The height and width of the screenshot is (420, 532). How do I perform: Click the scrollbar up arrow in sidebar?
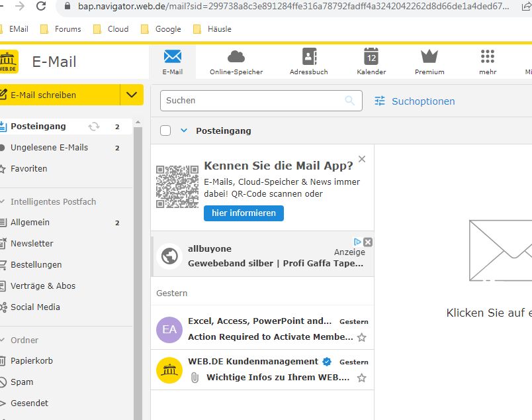138,122
